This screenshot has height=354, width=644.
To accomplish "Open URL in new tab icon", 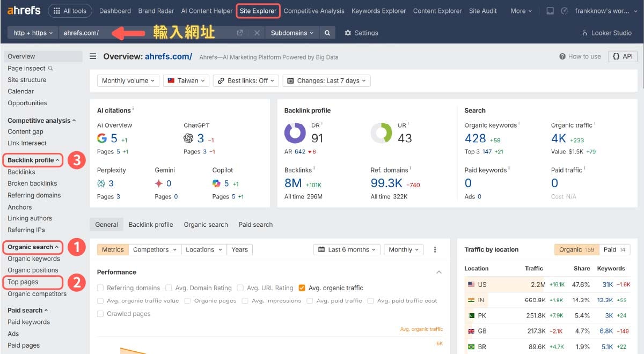I will (240, 33).
